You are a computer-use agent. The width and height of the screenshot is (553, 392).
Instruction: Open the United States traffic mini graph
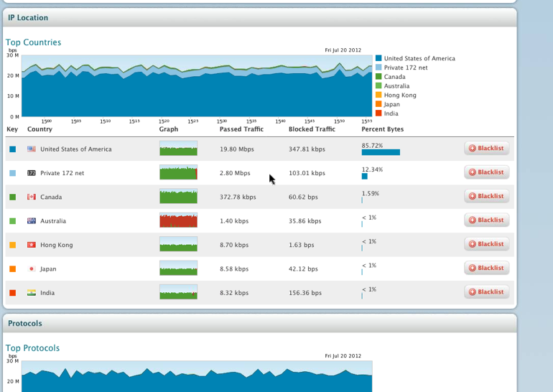(x=178, y=149)
